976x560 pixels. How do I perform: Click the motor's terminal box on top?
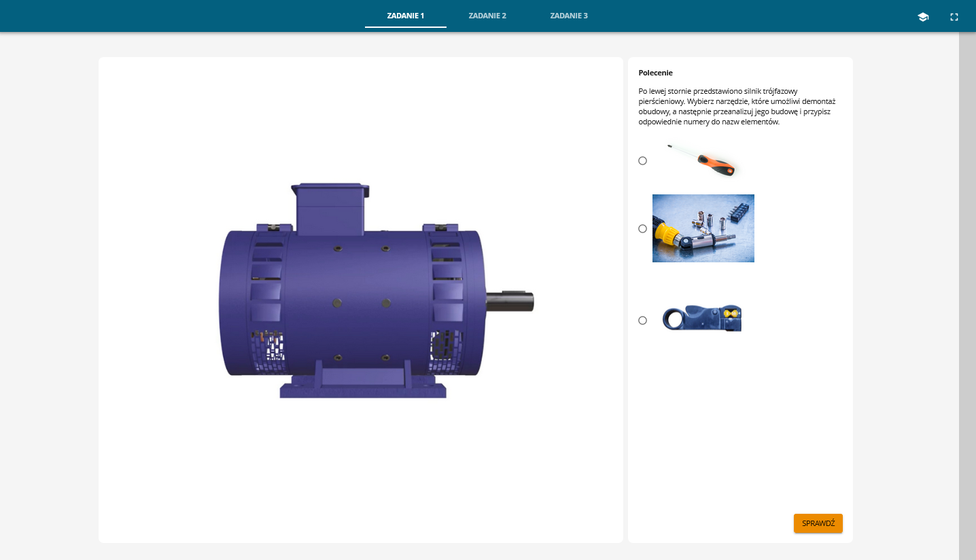pyautogui.click(x=330, y=207)
